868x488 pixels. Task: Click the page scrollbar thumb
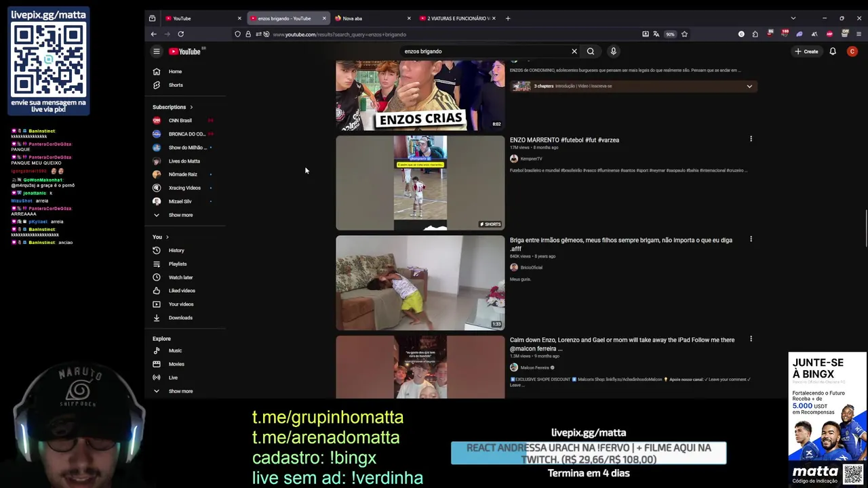pyautogui.click(x=865, y=229)
